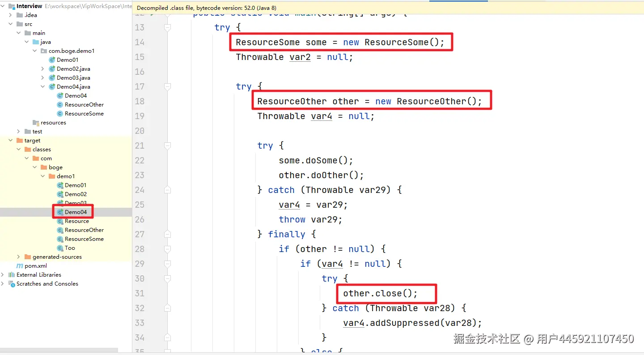Click the classes folder icon
Image resolution: width=644 pixels, height=355 pixels.
point(28,150)
